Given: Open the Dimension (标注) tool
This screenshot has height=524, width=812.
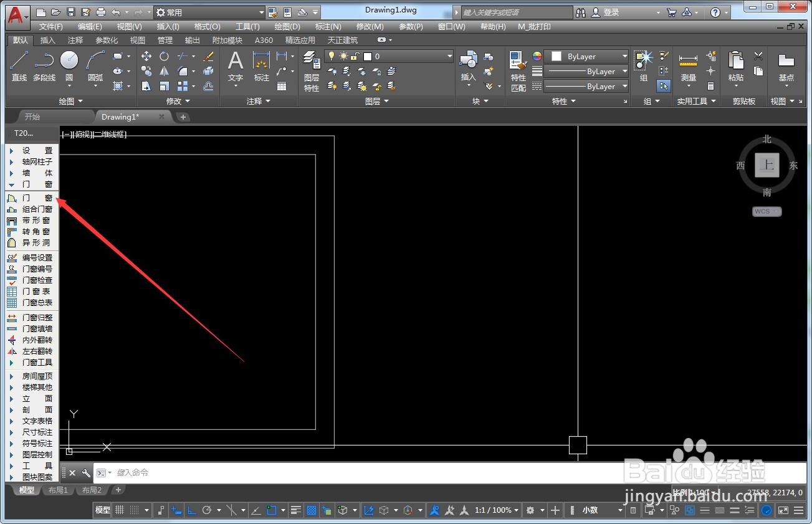Looking at the screenshot, I should [261, 66].
